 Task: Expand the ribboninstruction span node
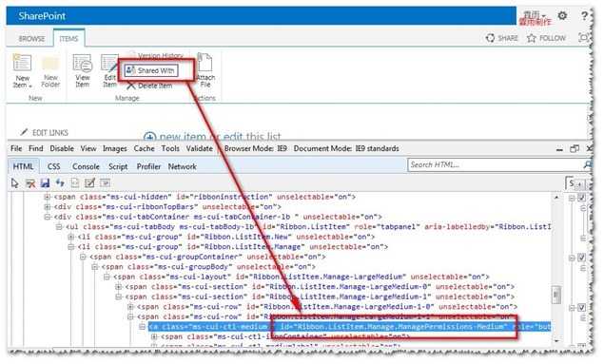48,197
